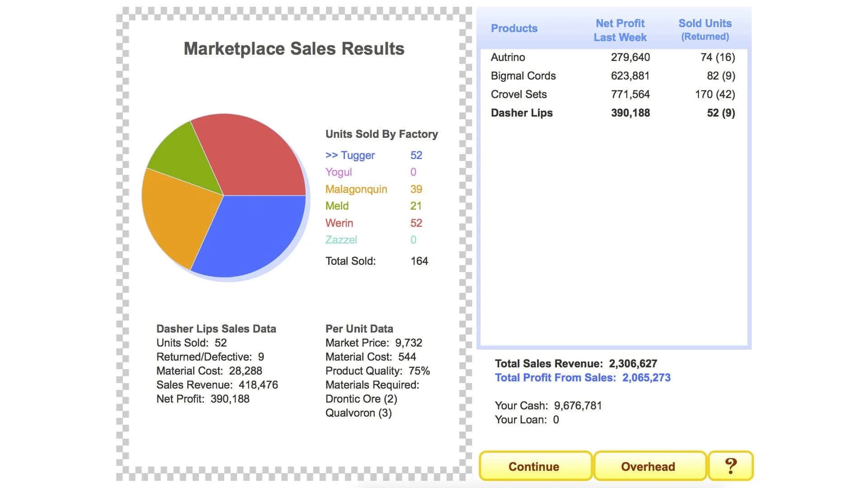Open the Overhead screen

[650, 466]
